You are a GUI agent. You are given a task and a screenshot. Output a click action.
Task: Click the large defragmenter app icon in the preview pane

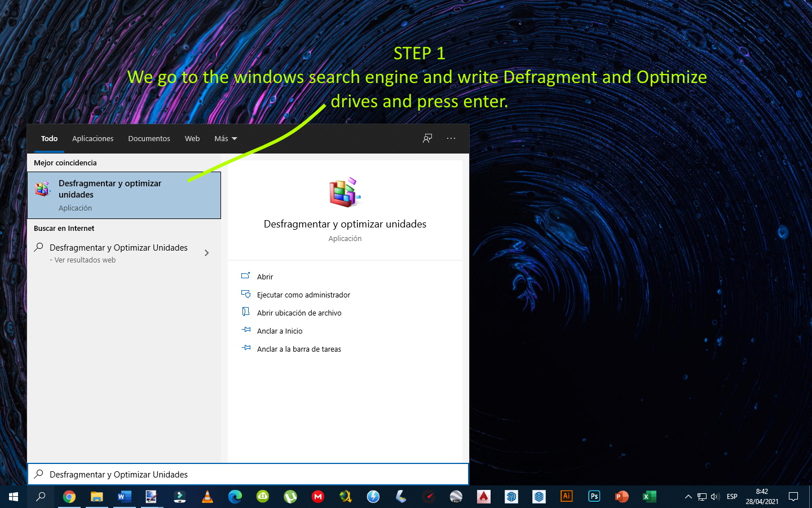pyautogui.click(x=345, y=192)
